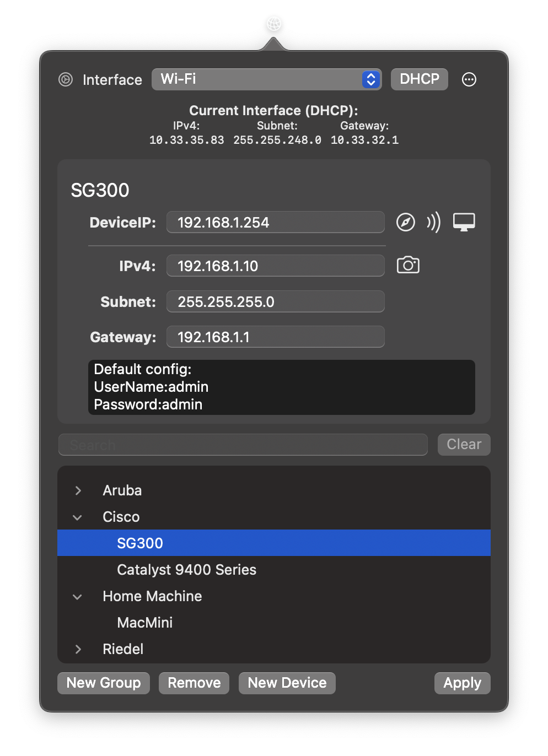Image resolution: width=548 pixels, height=756 pixels.
Task: Collapse the Cisco group chevron
Action: (x=78, y=517)
